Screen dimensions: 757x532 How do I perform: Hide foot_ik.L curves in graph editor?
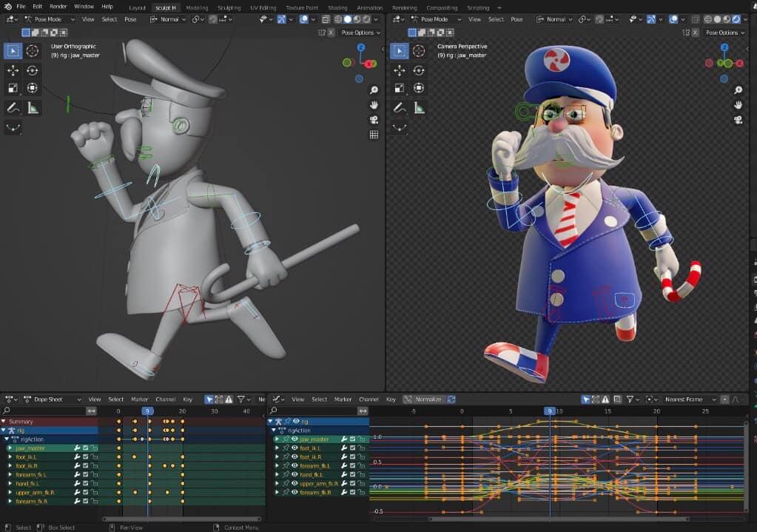click(x=295, y=448)
